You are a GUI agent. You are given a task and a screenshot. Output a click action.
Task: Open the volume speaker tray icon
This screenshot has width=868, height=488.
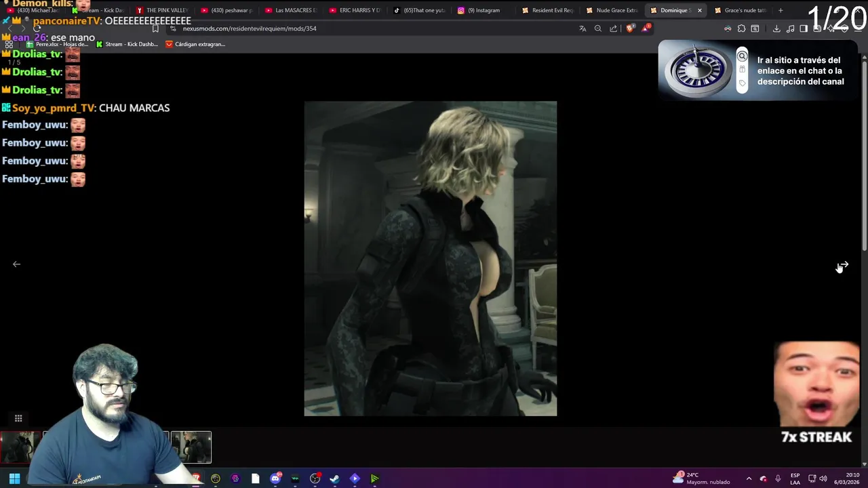(823, 479)
